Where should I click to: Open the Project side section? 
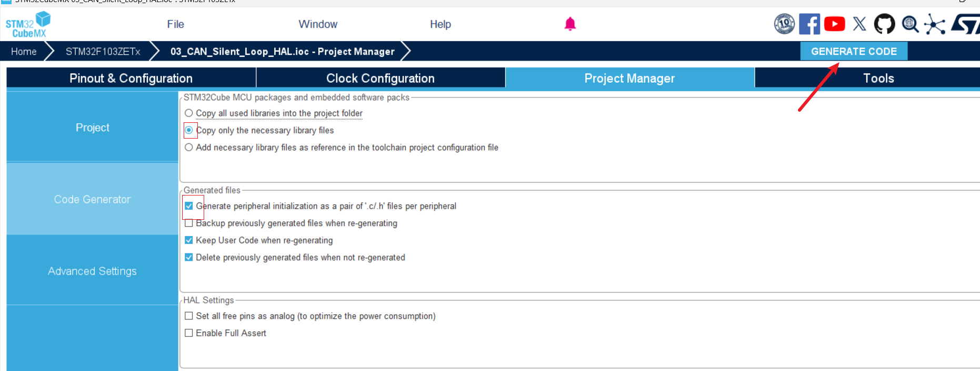[x=92, y=128]
